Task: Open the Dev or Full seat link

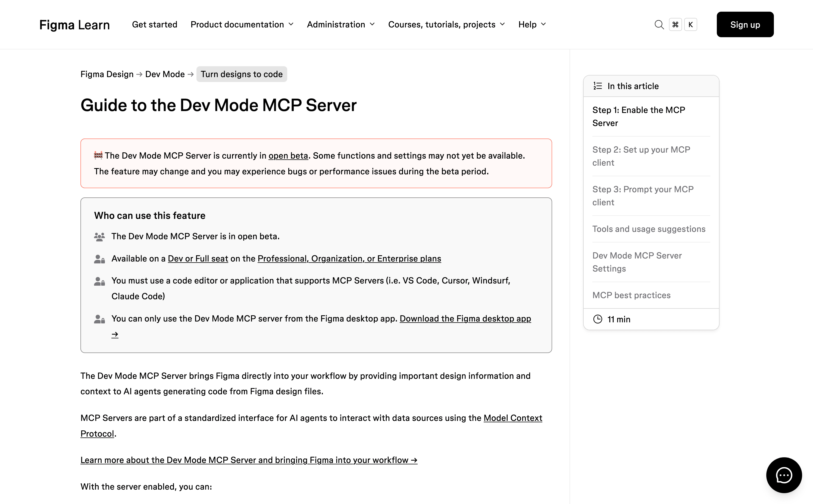Action: pos(198,258)
